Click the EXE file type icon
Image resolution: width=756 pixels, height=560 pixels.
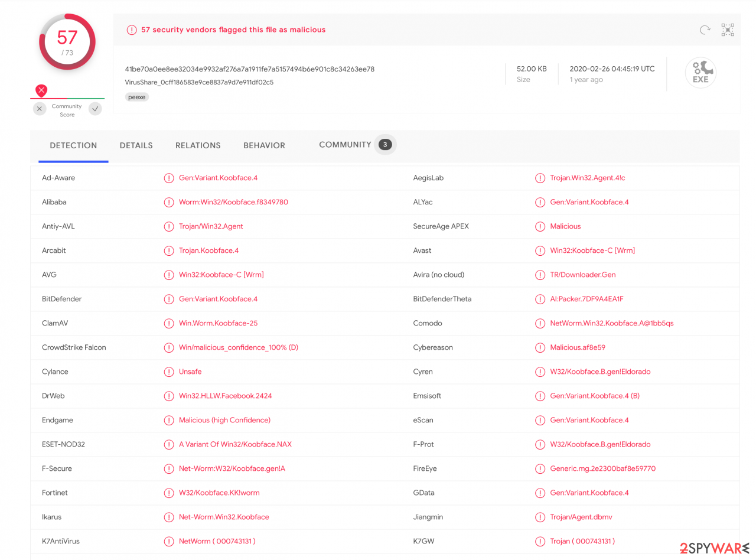click(700, 73)
